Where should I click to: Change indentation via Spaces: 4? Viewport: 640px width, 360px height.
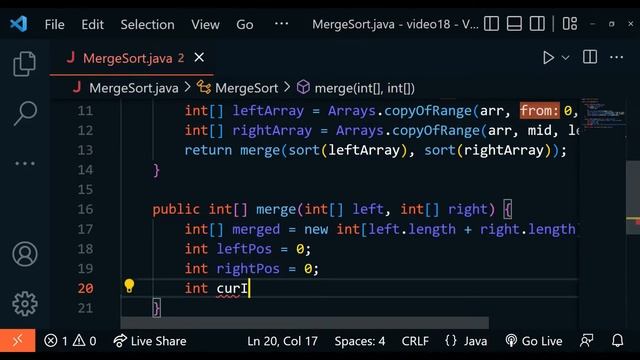[360, 341]
